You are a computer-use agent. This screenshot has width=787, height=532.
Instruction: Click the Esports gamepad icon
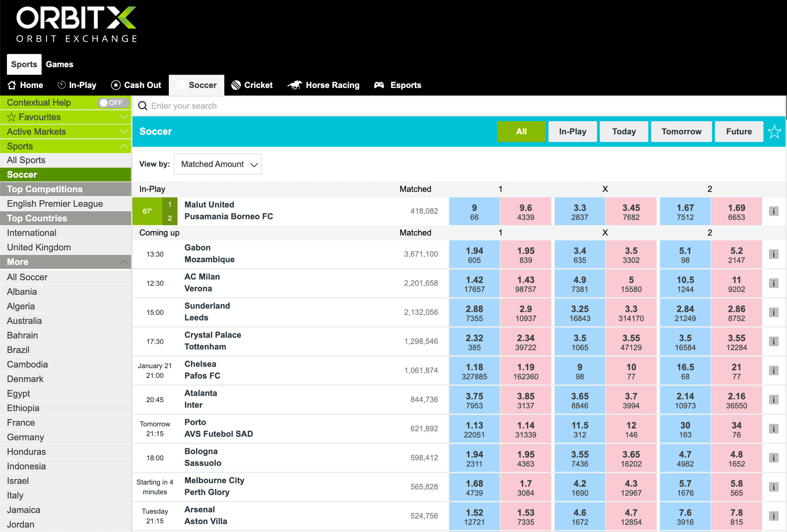click(x=379, y=85)
